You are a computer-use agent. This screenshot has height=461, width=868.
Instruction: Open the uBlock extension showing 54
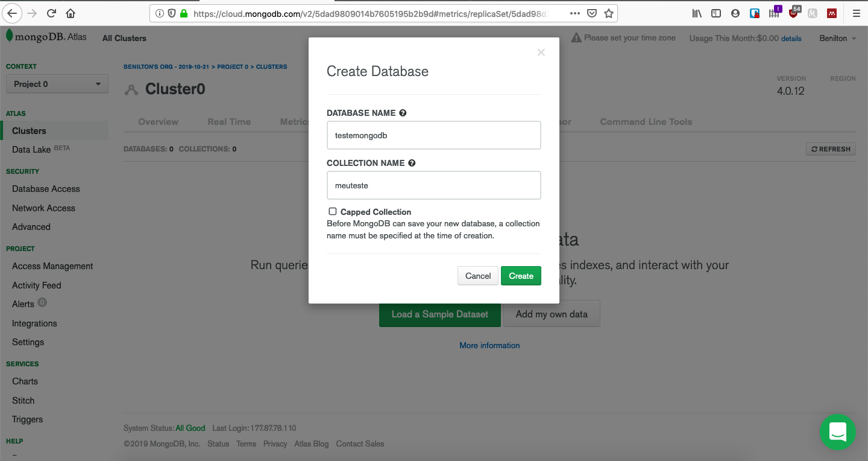tap(794, 12)
